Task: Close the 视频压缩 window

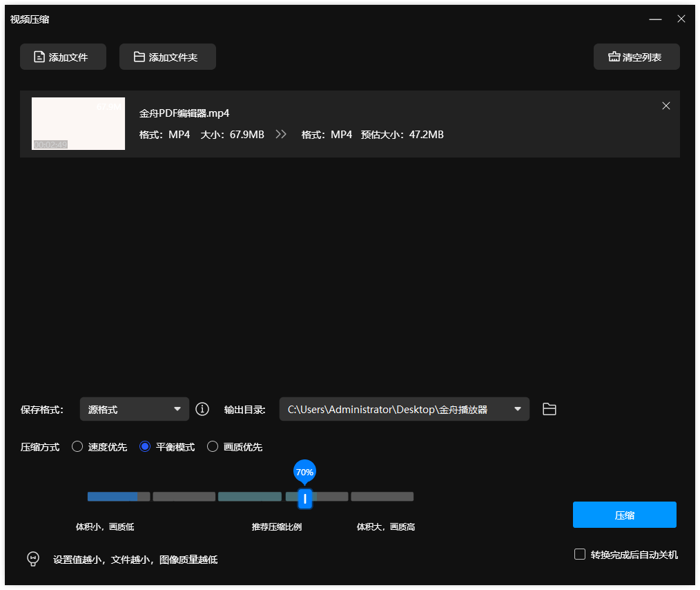Action: point(681,19)
